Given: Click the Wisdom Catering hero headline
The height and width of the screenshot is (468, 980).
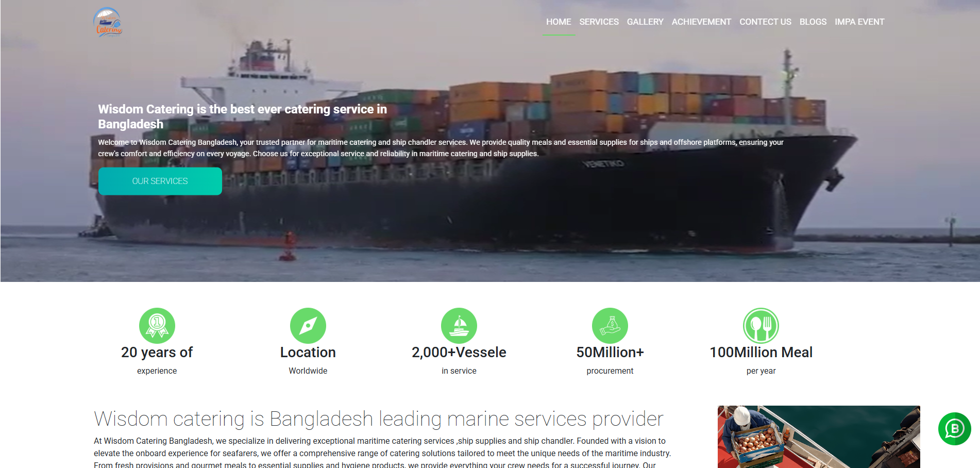Looking at the screenshot, I should coord(242,116).
